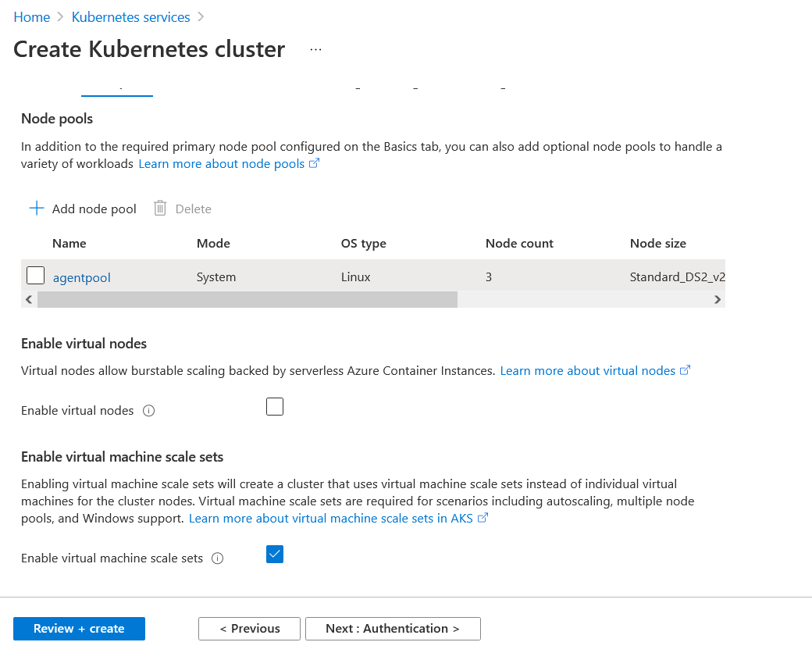Click the scroll right arrow under the node pool table
This screenshot has width=812, height=660.
[x=718, y=299]
